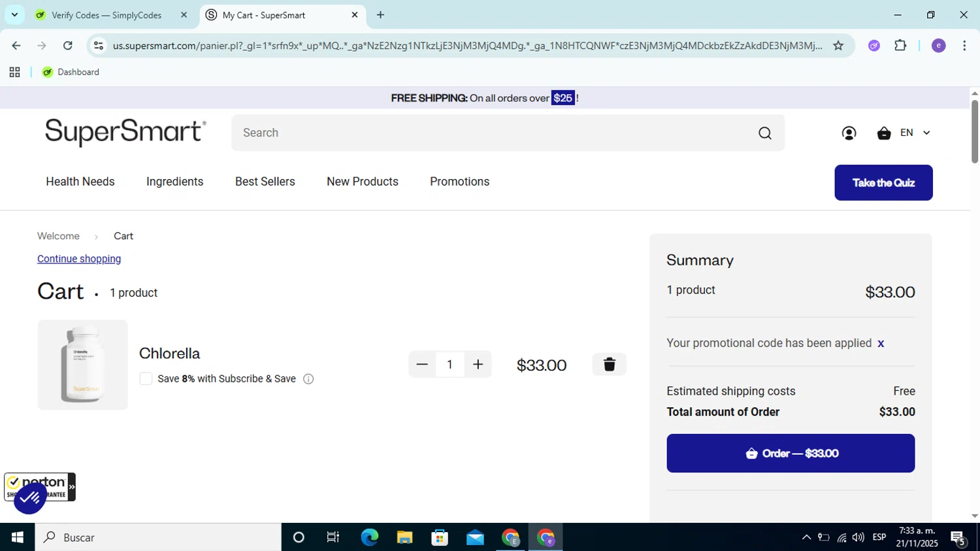View site information icon in address bar
The image size is (980, 551).
coord(99,46)
